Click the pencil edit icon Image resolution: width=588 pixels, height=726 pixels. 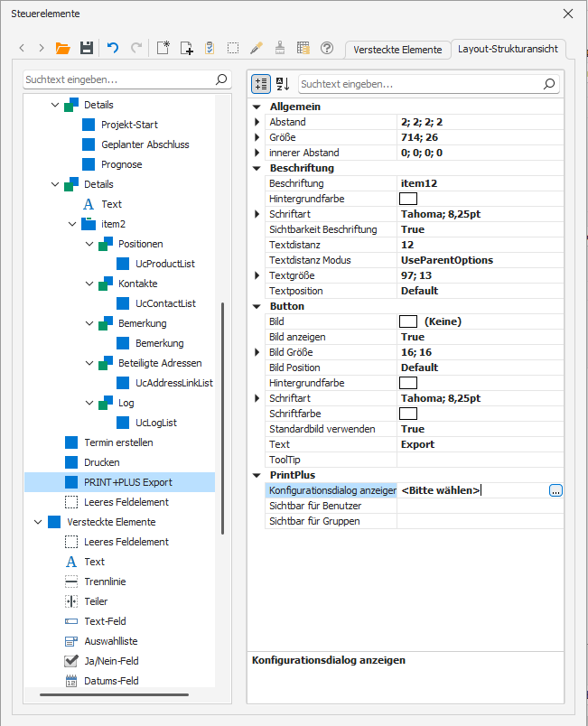[257, 48]
